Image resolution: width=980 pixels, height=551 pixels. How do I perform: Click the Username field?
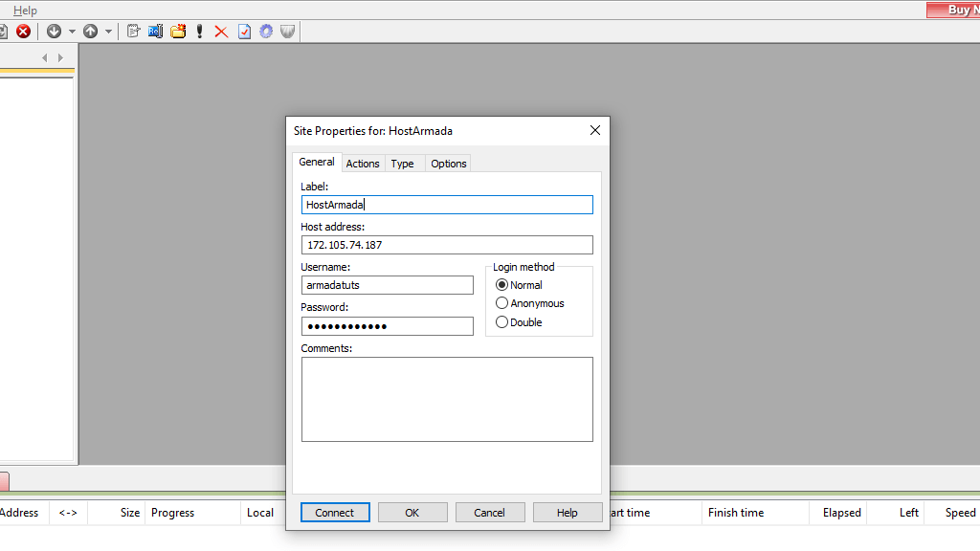point(387,285)
